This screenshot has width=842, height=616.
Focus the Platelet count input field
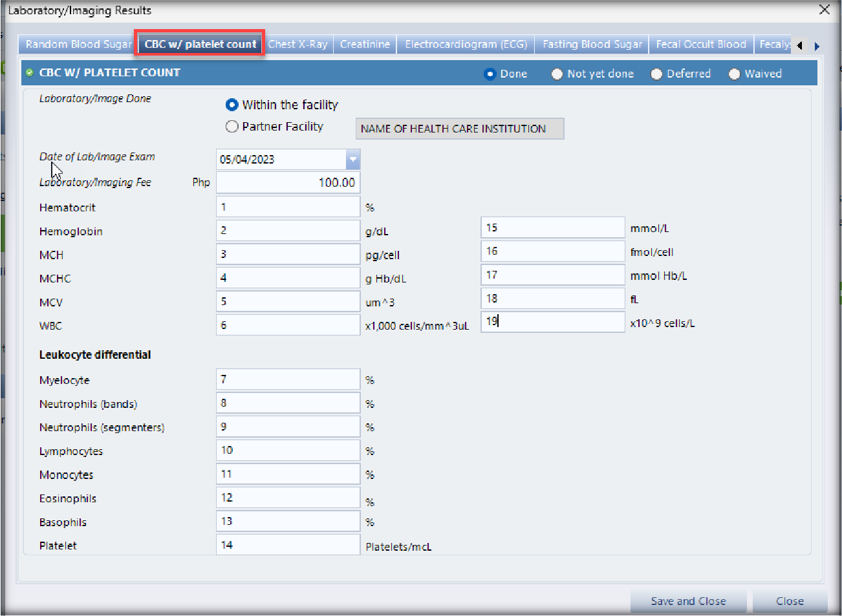click(x=288, y=545)
